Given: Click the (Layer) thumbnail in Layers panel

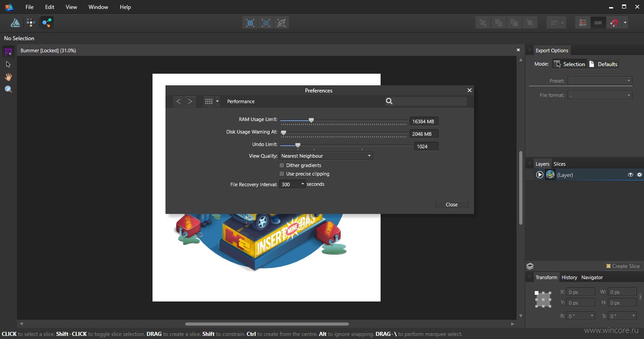Looking at the screenshot, I should (551, 175).
